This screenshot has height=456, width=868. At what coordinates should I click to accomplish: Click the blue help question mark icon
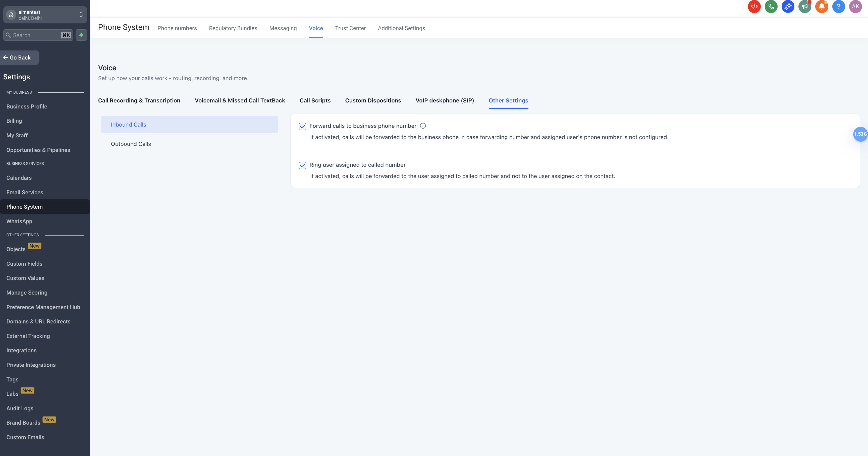[x=838, y=6]
